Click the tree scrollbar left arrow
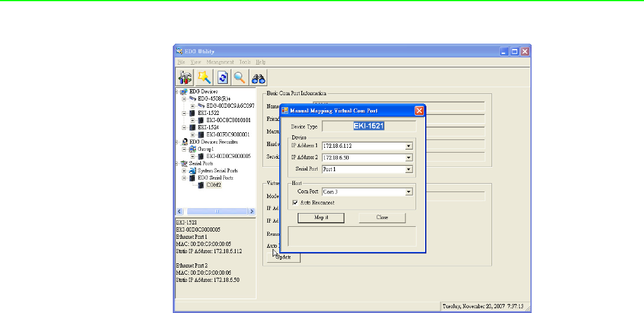The image size is (644, 313). click(x=179, y=211)
